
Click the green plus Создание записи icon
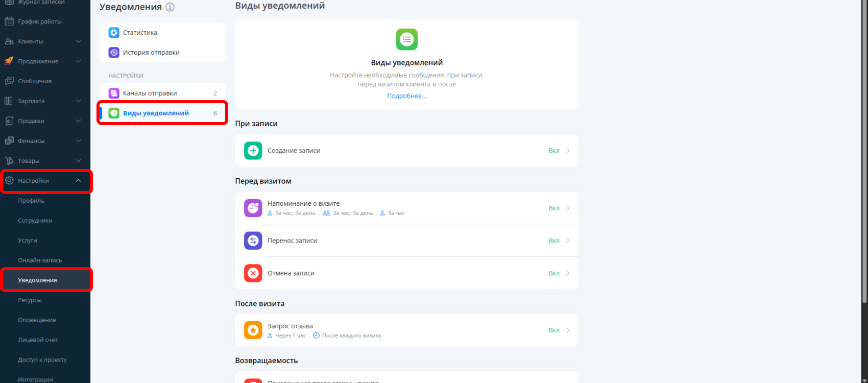[253, 151]
